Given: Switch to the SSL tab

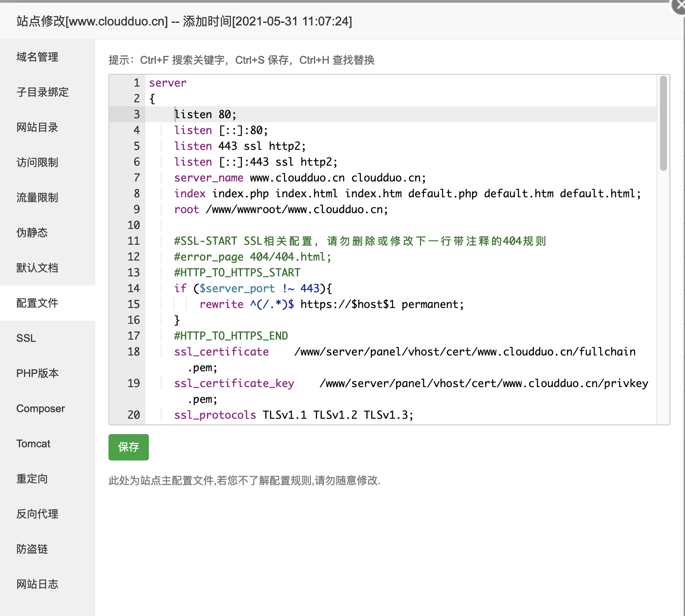Looking at the screenshot, I should [47, 338].
